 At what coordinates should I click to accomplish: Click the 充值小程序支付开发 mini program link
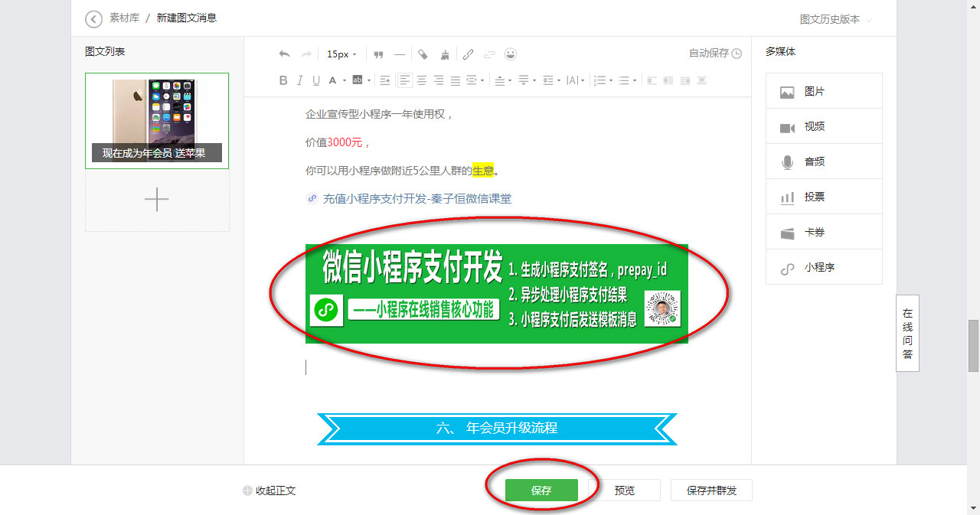[x=409, y=199]
